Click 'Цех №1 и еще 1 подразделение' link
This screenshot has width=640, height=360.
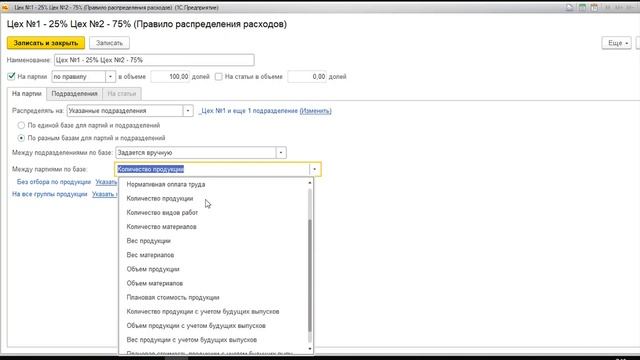click(x=248, y=111)
